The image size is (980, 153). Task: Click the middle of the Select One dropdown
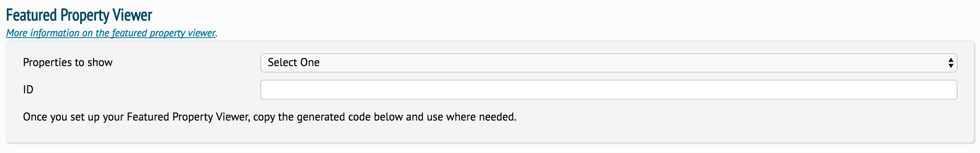click(x=609, y=63)
